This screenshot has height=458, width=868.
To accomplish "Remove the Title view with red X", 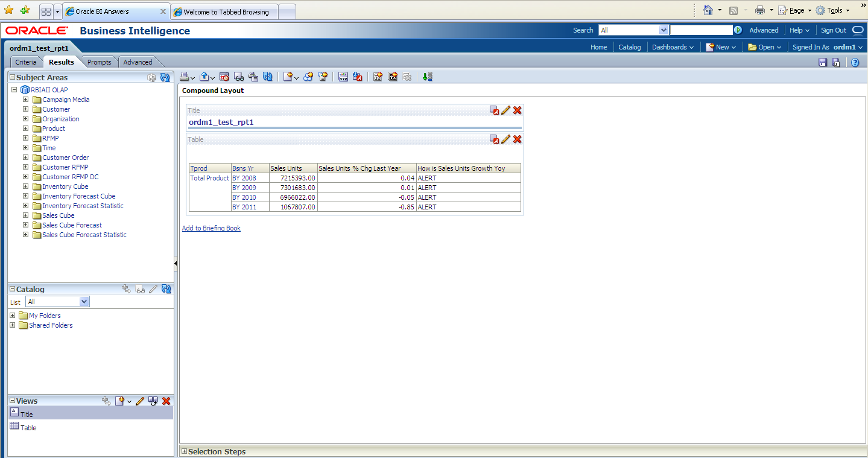I will tap(517, 110).
